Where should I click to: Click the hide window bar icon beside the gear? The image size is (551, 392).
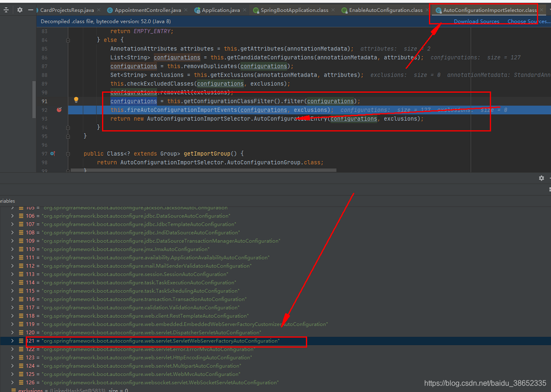tap(29, 9)
